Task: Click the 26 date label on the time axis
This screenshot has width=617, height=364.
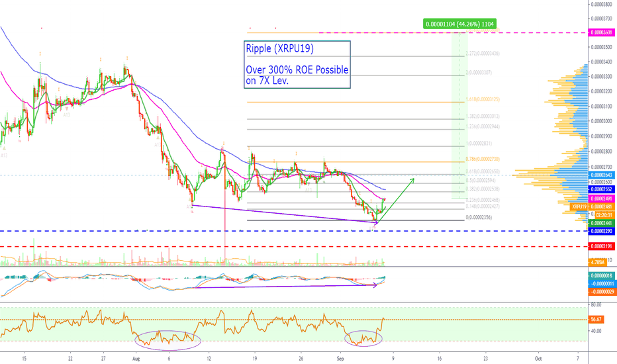Action: point(301,359)
